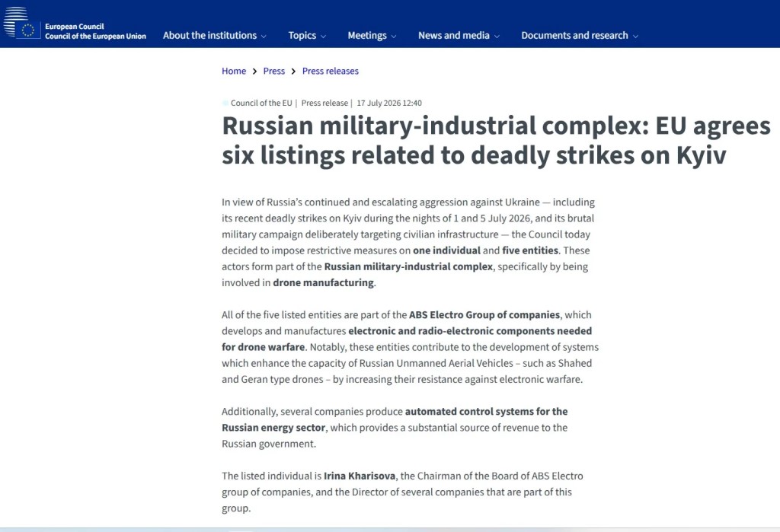The width and height of the screenshot is (780, 532).
Task: Click breadcrumb arrow before Press releases
Action: [293, 72]
